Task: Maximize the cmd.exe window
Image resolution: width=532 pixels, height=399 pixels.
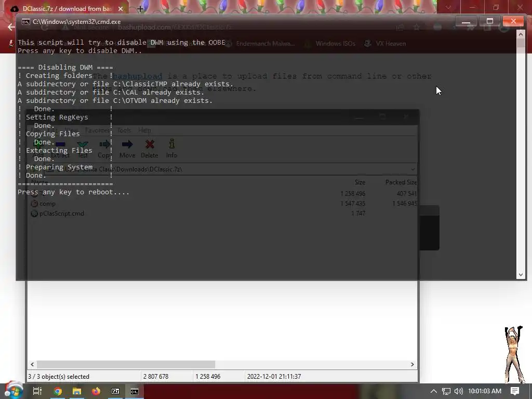Action: click(489, 21)
